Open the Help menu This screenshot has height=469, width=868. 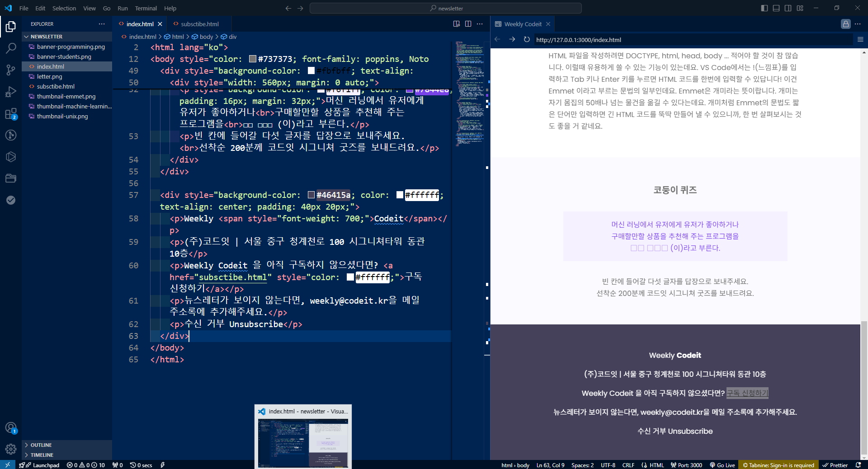click(170, 8)
